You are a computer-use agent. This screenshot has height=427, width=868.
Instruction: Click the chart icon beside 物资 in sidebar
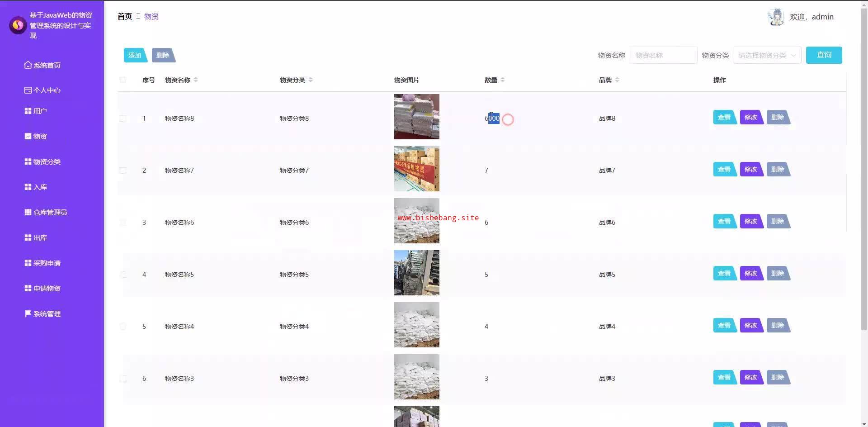pos(28,136)
